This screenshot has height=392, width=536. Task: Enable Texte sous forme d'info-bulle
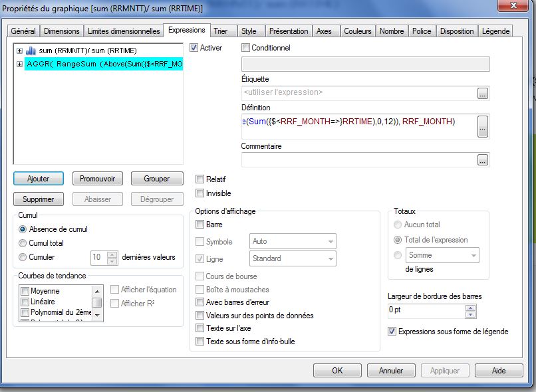pos(200,341)
